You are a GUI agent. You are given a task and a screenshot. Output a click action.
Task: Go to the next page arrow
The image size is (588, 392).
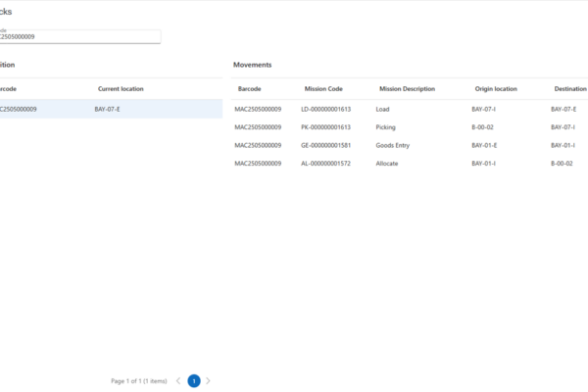(208, 380)
